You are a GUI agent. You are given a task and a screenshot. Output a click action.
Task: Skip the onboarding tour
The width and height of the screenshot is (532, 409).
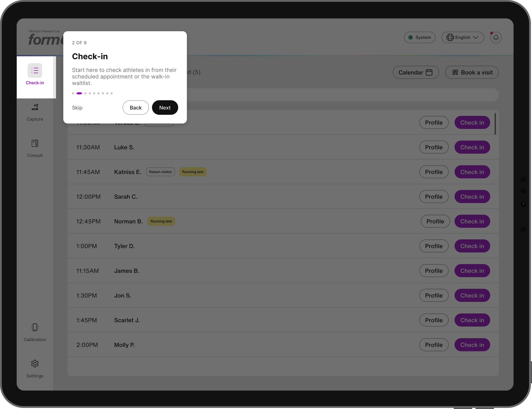coord(77,108)
